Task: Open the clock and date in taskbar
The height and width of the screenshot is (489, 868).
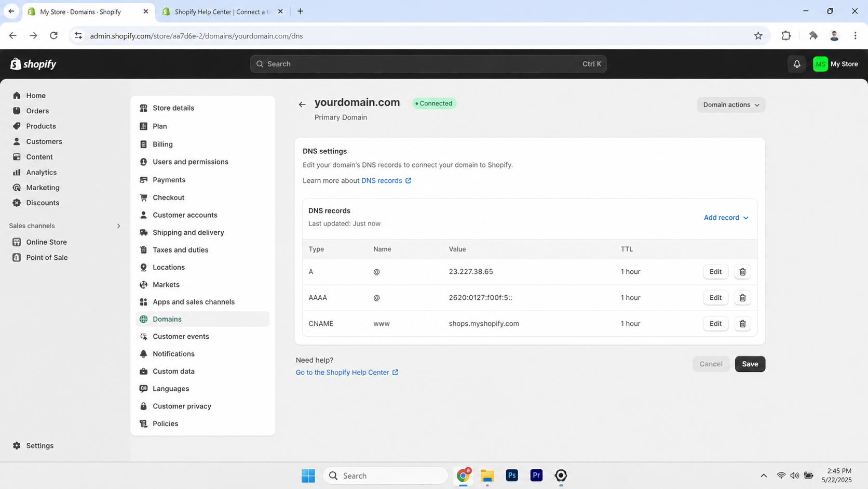Action: coord(836,475)
